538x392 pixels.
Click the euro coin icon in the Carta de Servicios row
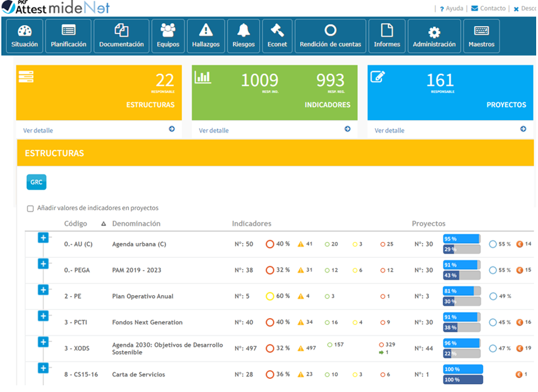519,374
